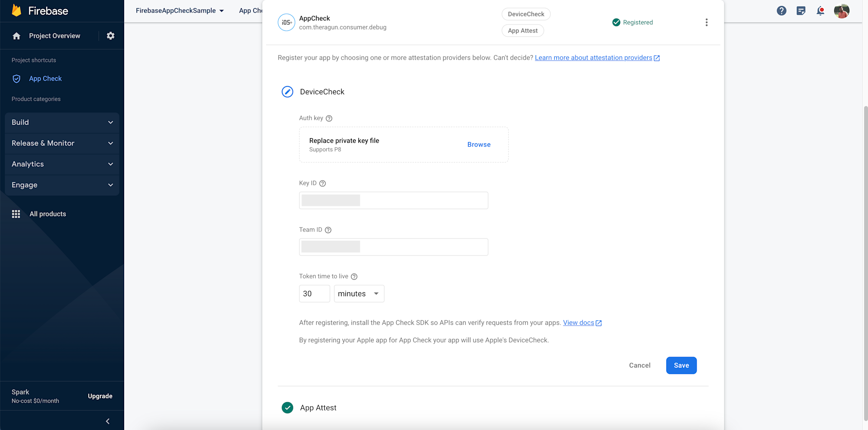
Task: Open the attestation providers learn more link
Action: point(594,57)
